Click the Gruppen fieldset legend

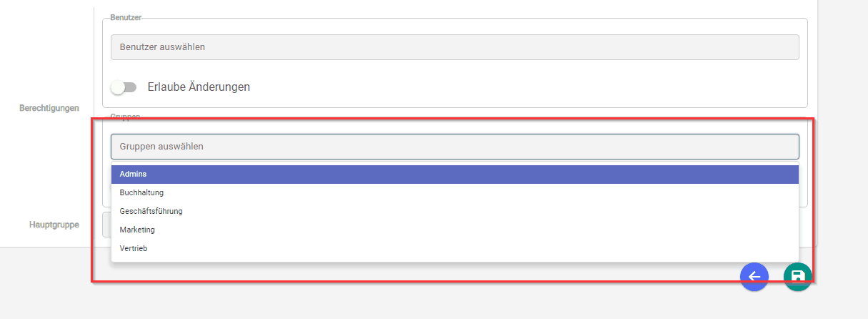tap(125, 117)
